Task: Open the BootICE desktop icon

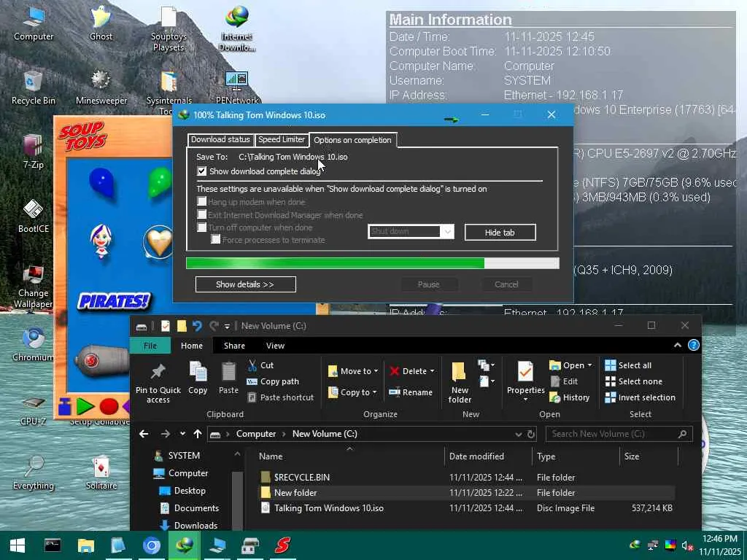Action: pyautogui.click(x=34, y=217)
